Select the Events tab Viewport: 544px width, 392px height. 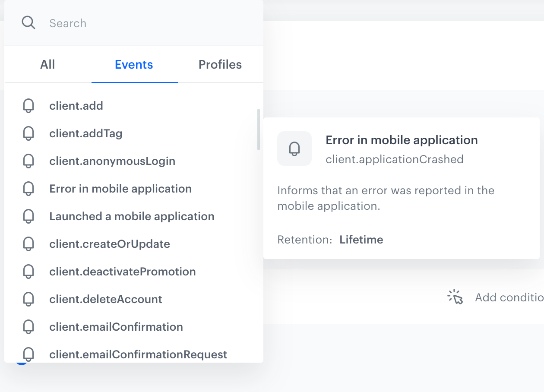(x=134, y=65)
